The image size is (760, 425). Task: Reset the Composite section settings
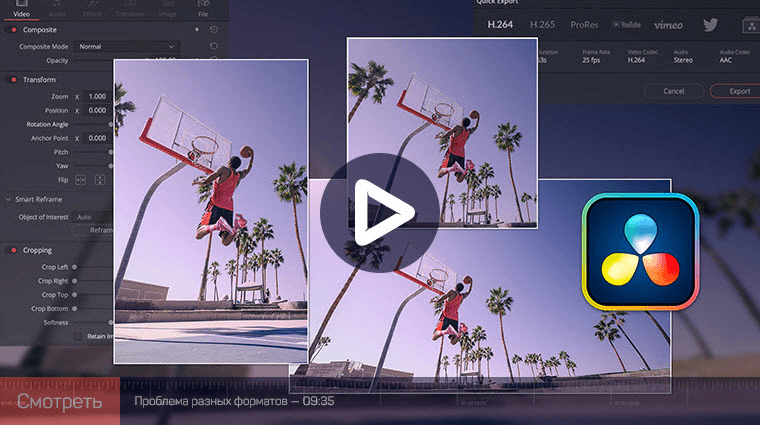pyautogui.click(x=214, y=30)
